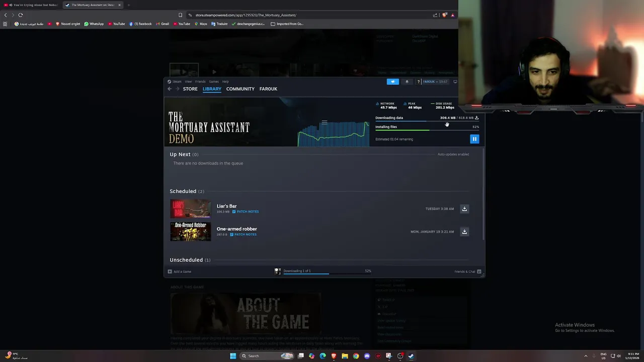644x362 pixels.
Task: Open the Steam menu
Action: (177, 81)
